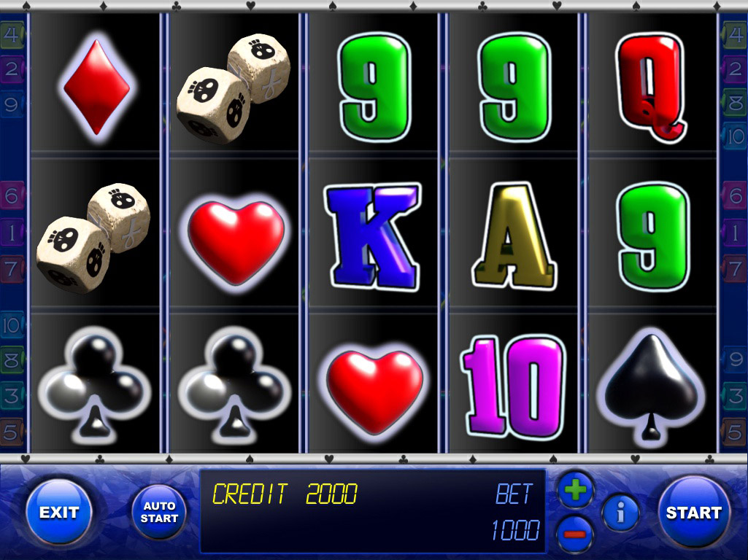Select payline 10 marker on right edge
This screenshot has width=748, height=560.
click(x=735, y=137)
